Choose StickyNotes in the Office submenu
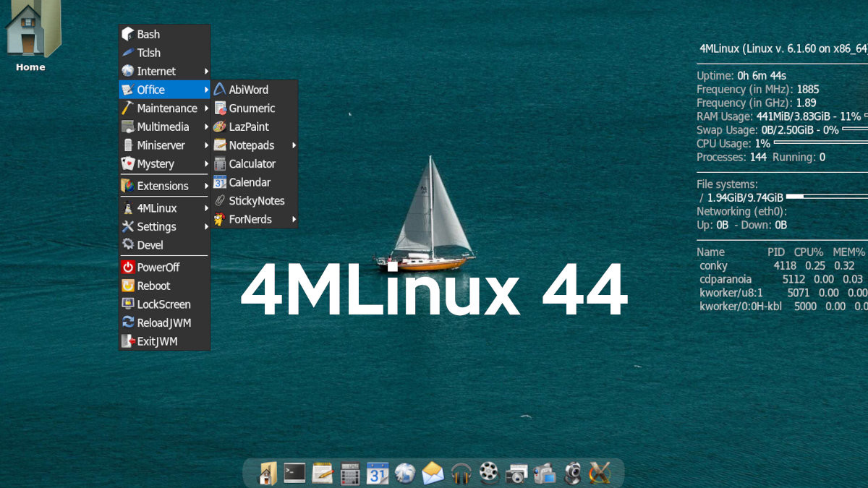This screenshot has width=868, height=488. 254,201
